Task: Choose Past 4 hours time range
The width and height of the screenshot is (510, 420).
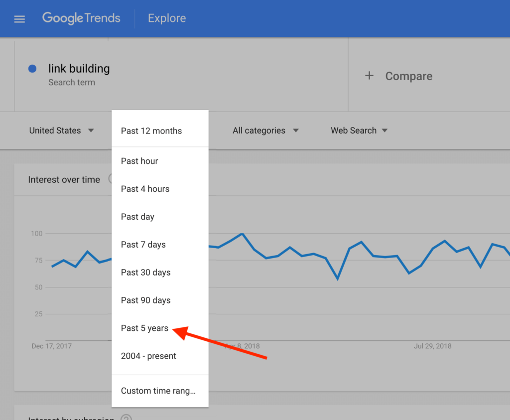Action: [145, 189]
